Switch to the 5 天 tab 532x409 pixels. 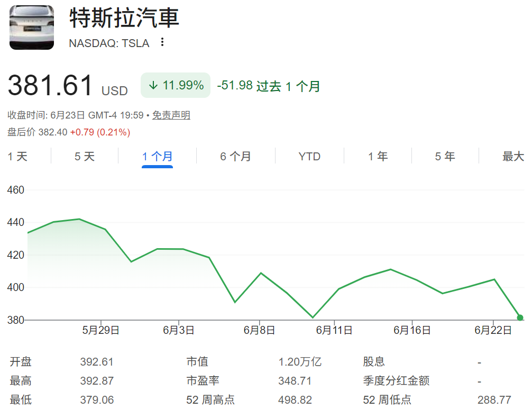(x=85, y=157)
